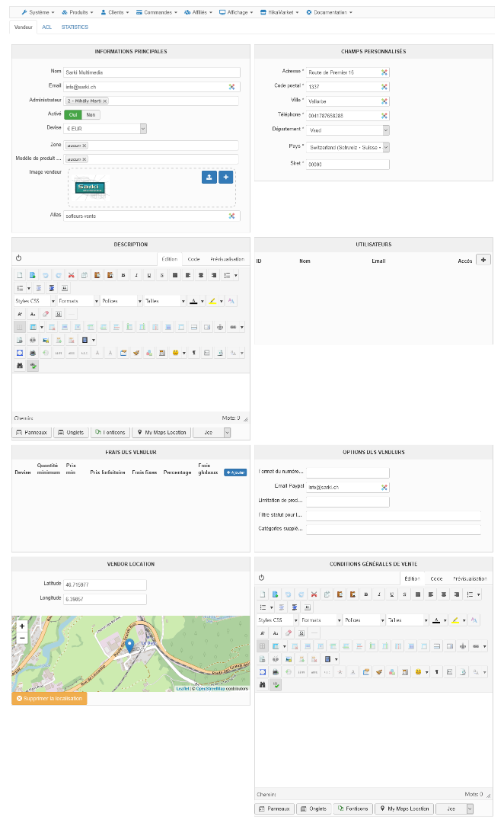Click Print icon in Conditions générales editor
504x823 pixels.
[x=276, y=672]
